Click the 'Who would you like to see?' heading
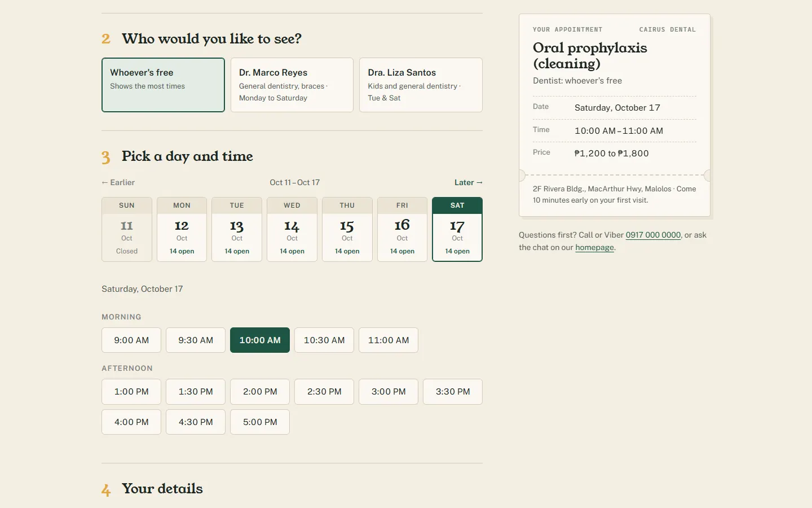The width and height of the screenshot is (812, 508). pyautogui.click(x=211, y=39)
